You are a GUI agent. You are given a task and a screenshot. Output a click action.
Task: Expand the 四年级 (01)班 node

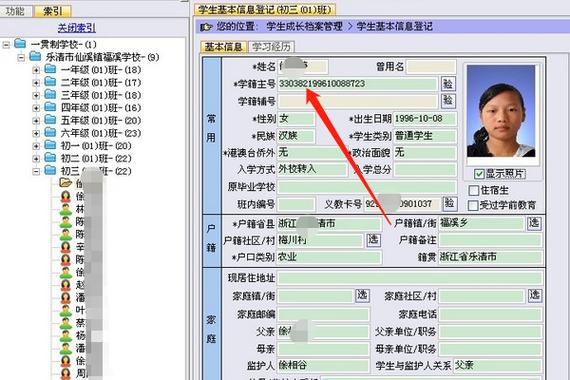coord(36,108)
